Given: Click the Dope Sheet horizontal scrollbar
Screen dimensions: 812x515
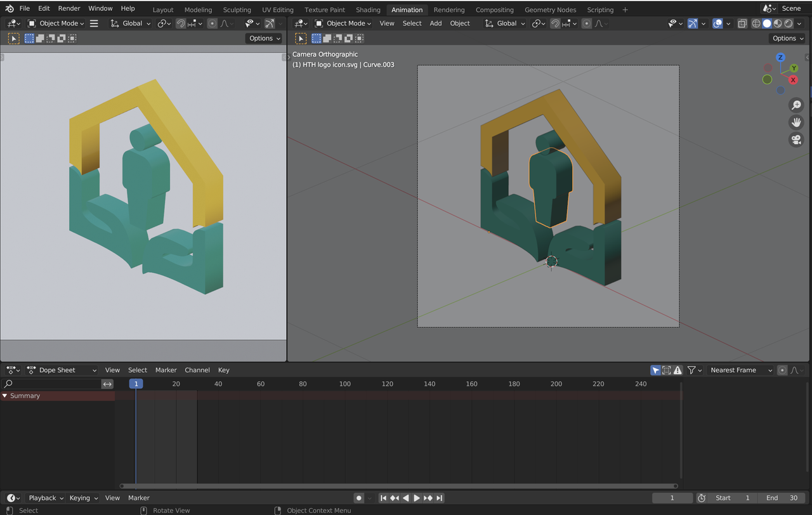Looking at the screenshot, I should (x=398, y=486).
